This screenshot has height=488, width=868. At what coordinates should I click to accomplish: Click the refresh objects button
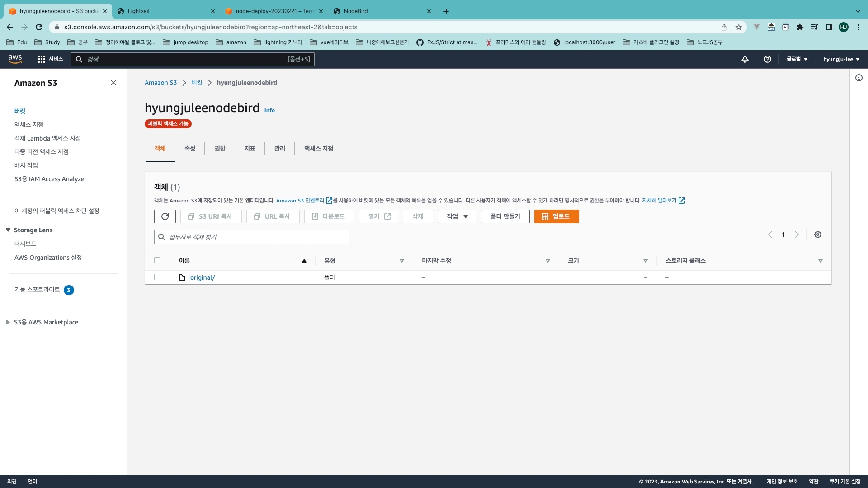165,216
